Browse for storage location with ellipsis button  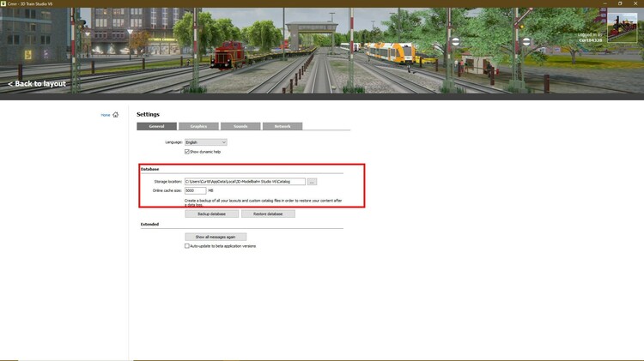coord(312,181)
